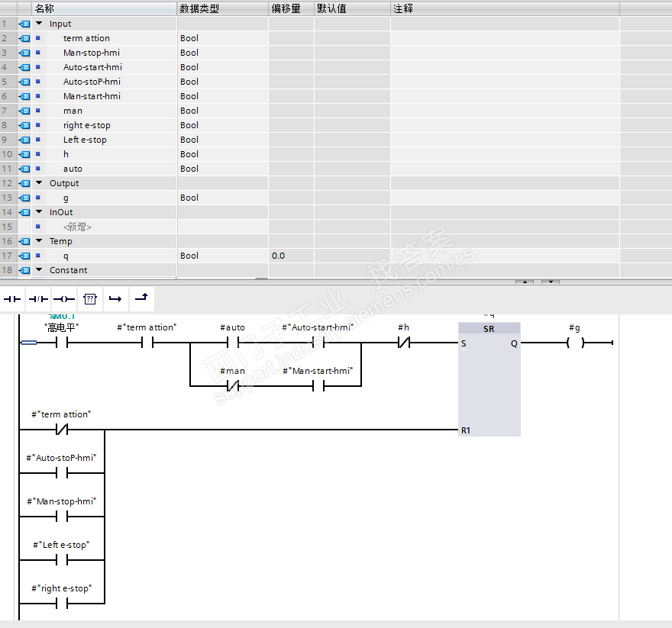Click the <新增> add new row field

click(77, 227)
